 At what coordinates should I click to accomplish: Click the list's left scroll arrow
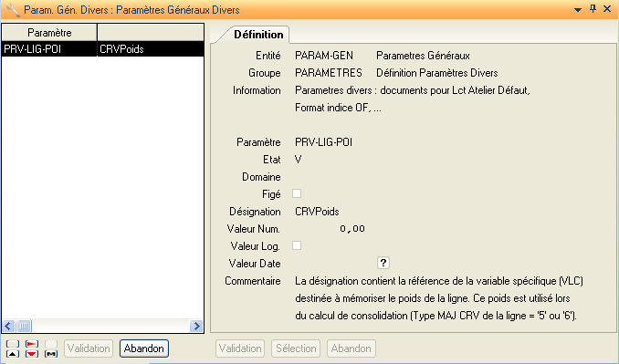[x=9, y=327]
